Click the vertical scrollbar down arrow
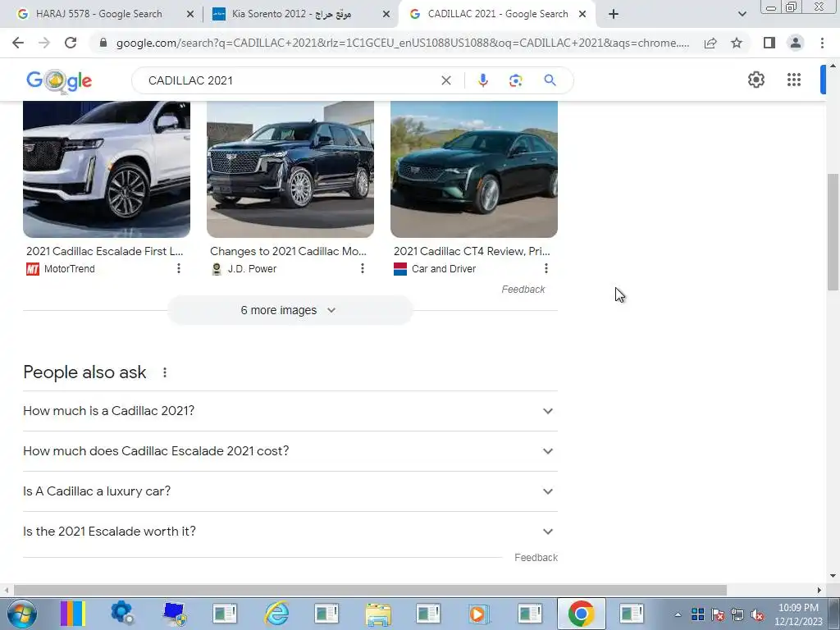The height and width of the screenshot is (630, 840). coord(833,576)
